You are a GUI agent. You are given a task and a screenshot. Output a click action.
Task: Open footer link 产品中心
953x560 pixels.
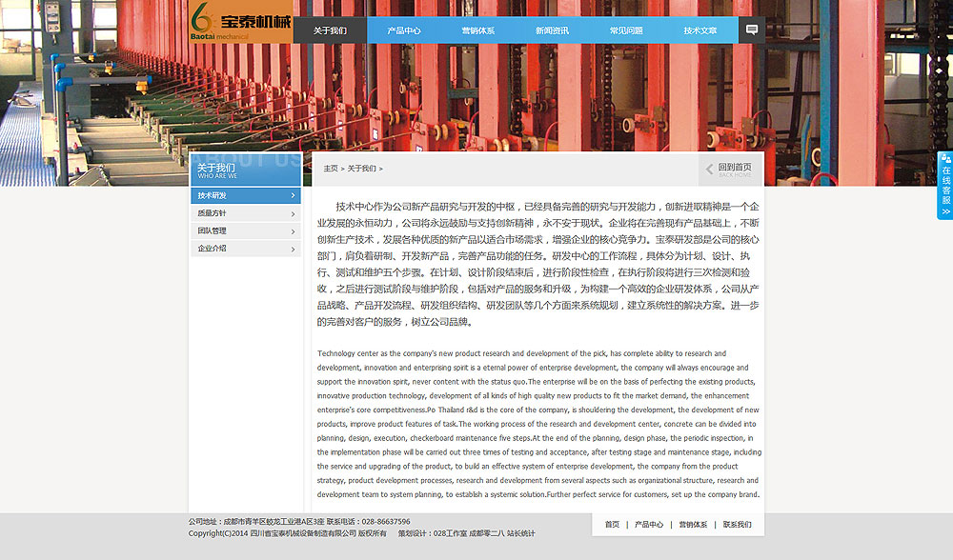tap(649, 524)
